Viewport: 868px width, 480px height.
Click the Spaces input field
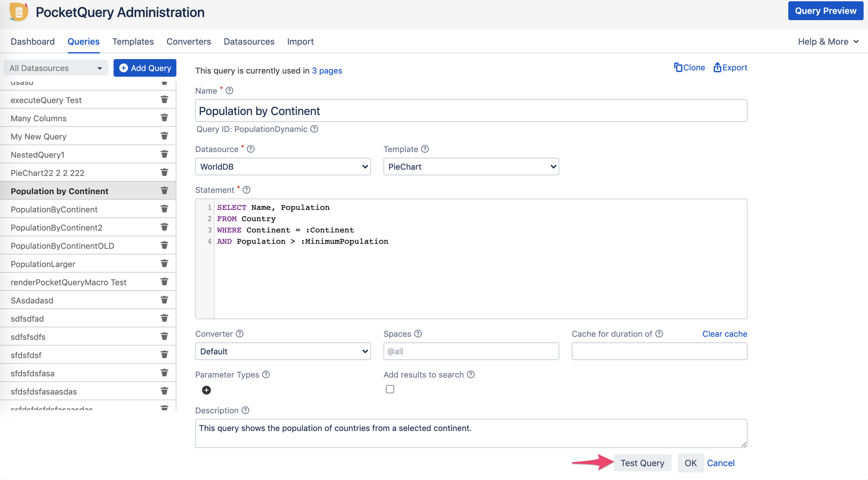pyautogui.click(x=471, y=351)
